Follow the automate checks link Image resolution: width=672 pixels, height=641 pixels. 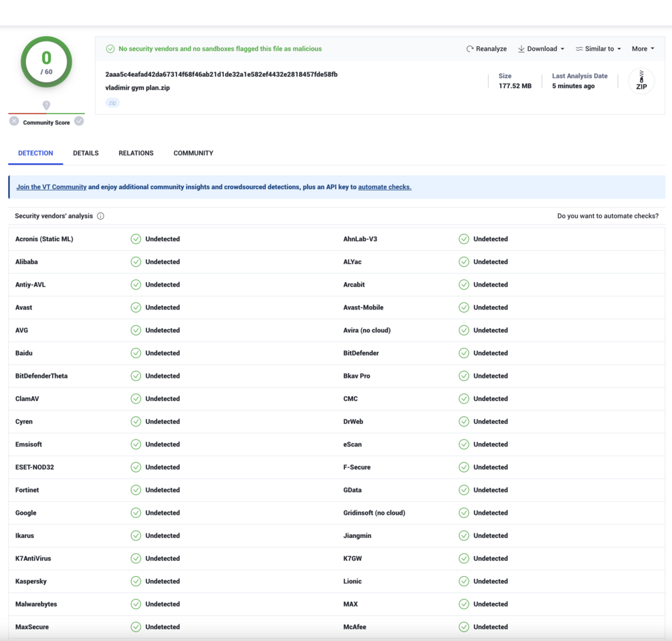pos(384,187)
